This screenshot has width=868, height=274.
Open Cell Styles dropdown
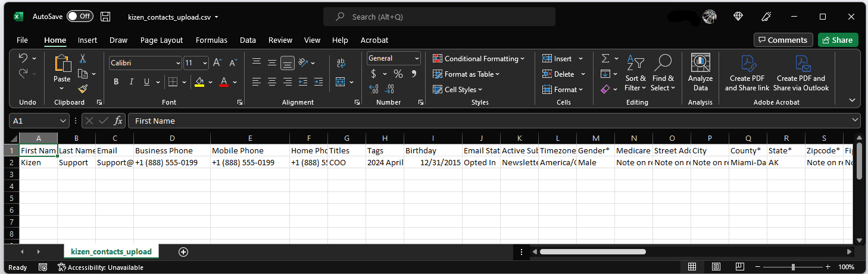coord(457,90)
